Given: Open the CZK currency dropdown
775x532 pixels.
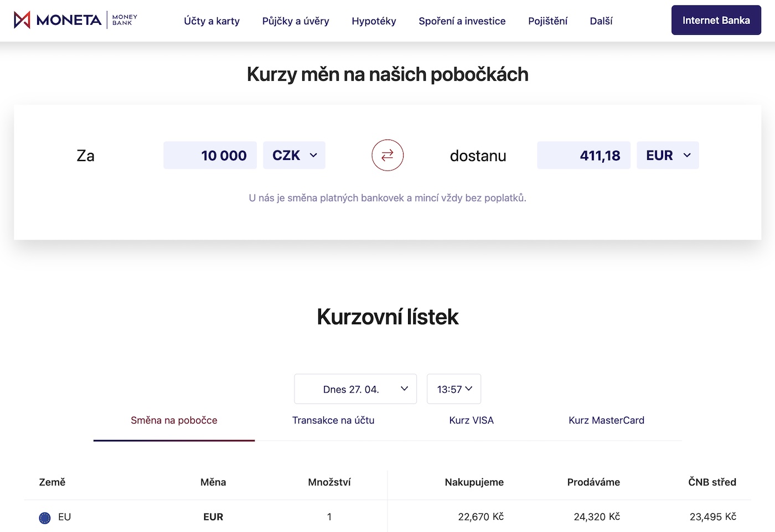Looking at the screenshot, I should 294,155.
